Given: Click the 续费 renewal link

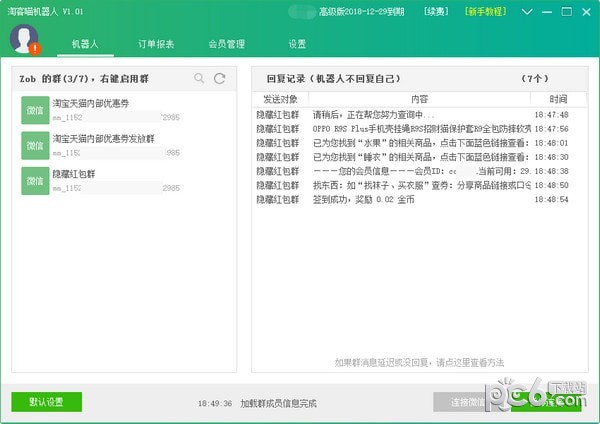Looking at the screenshot, I should click(436, 12).
